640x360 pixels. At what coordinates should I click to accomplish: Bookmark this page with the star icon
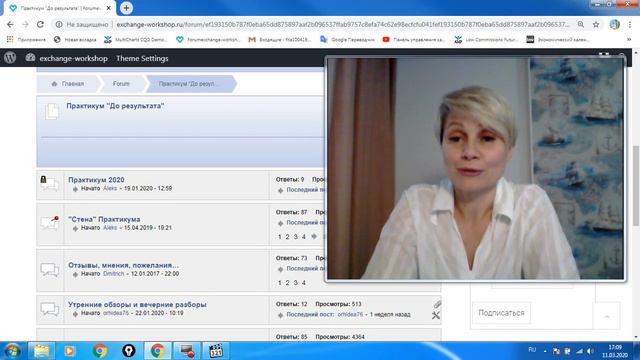coord(596,24)
